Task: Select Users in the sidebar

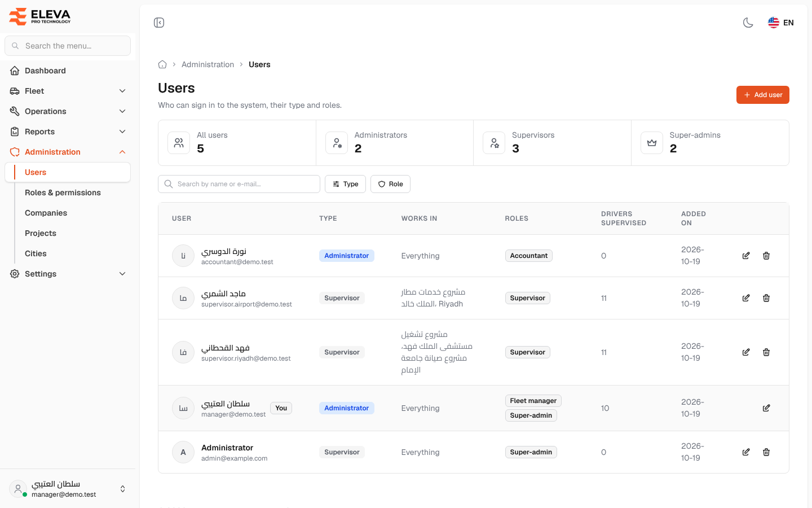Action: 68,172
